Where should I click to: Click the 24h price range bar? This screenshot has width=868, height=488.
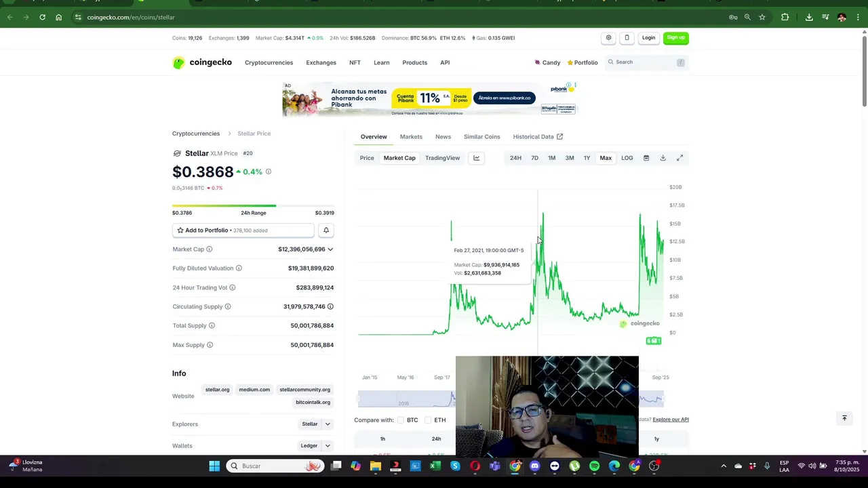click(x=253, y=205)
